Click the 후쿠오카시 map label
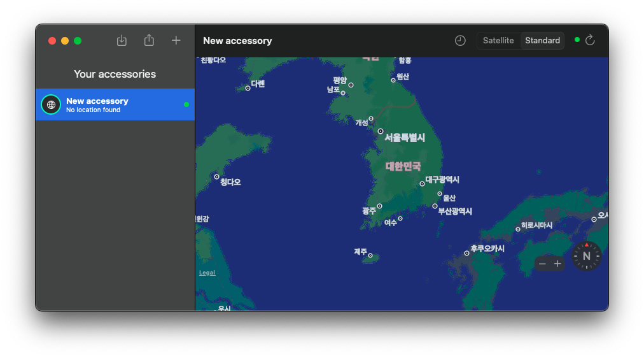Screen dimensions: 644x358 point(487,248)
